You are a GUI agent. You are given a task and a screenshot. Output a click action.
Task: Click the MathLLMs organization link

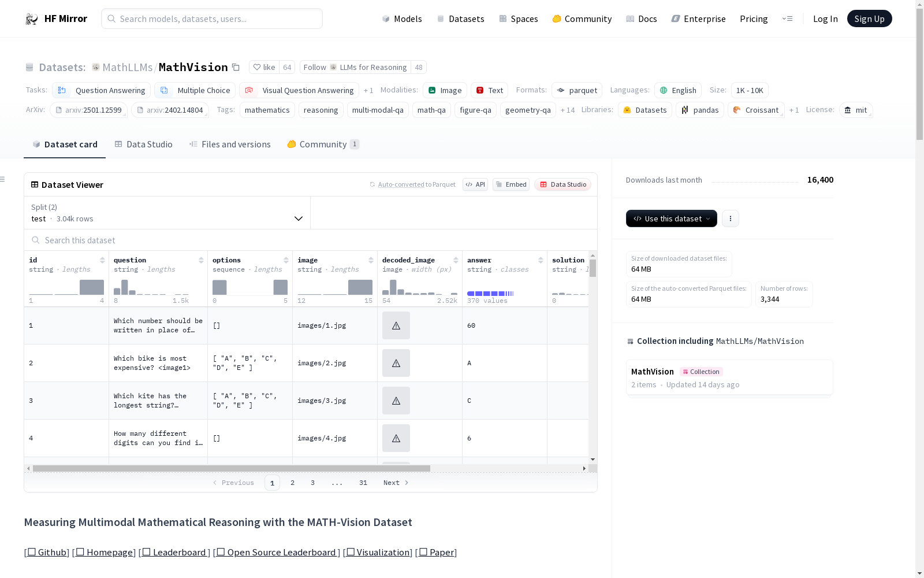click(x=127, y=67)
